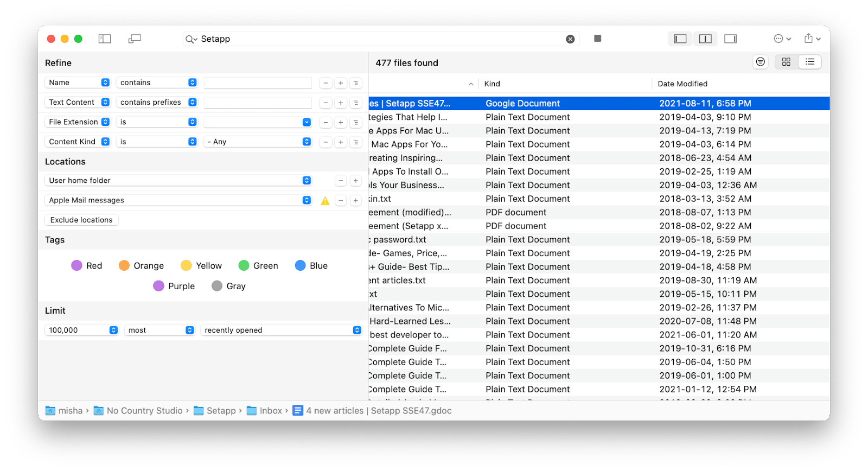The image size is (868, 471).
Task: Select the Gray tag
Action: click(x=229, y=286)
